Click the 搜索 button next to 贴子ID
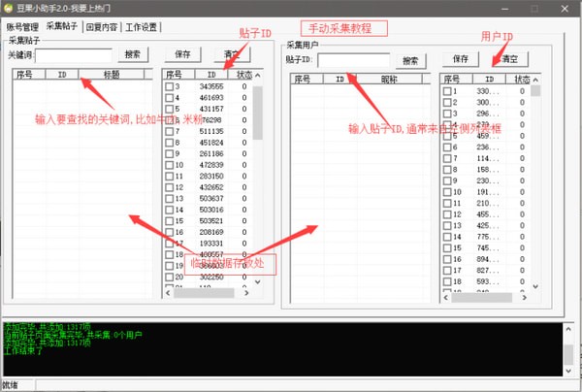 click(x=410, y=60)
